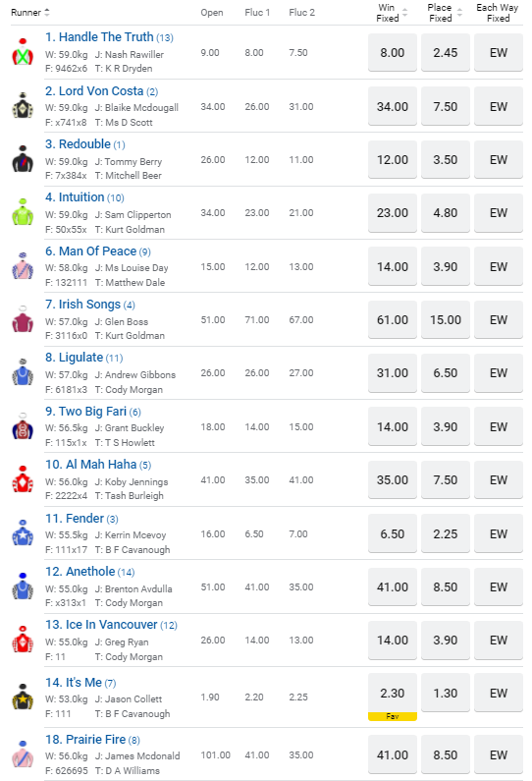
Task: Click Irish Songs maroon silks icon
Action: (23, 319)
